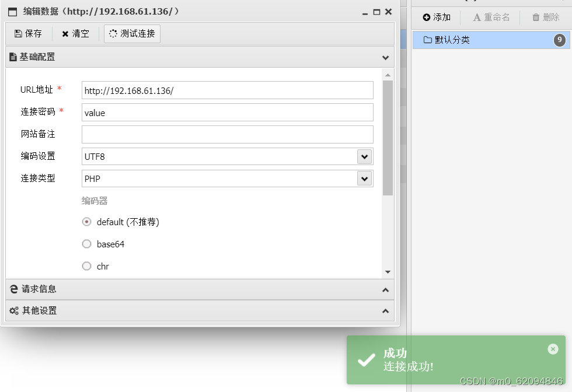Select the chr encoder radio
This screenshot has height=392, width=572.
[x=86, y=266]
